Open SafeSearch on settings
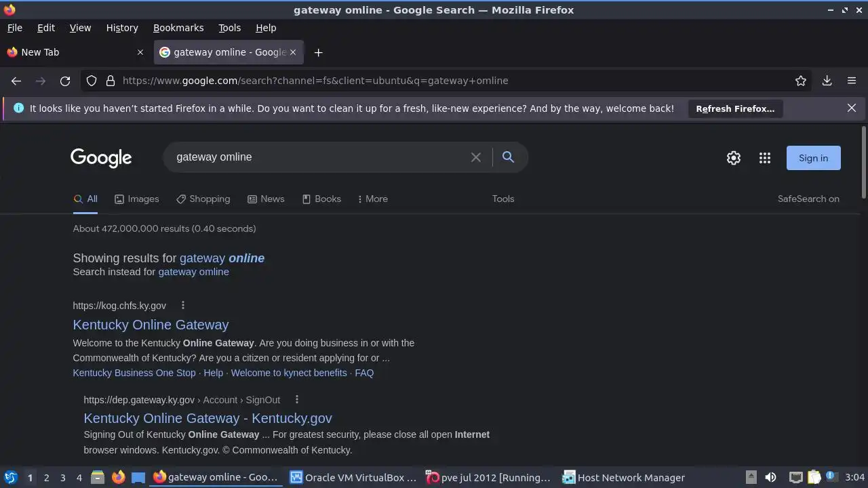This screenshot has height=488, width=868. [808, 199]
